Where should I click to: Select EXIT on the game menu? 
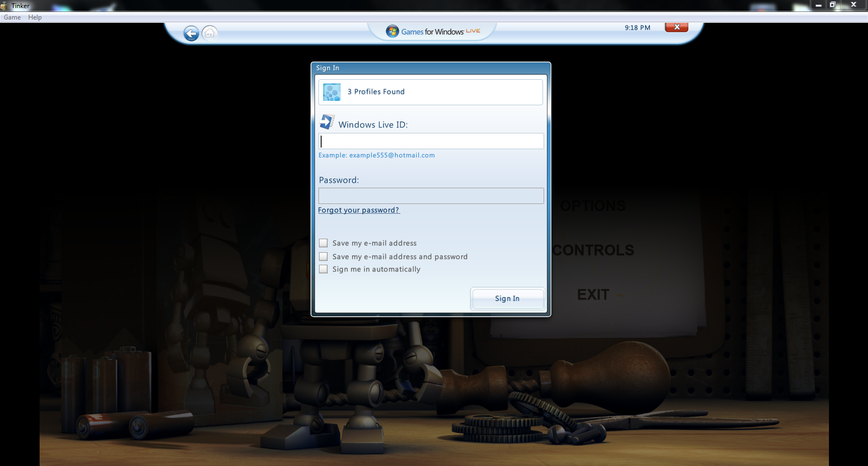pos(593,295)
